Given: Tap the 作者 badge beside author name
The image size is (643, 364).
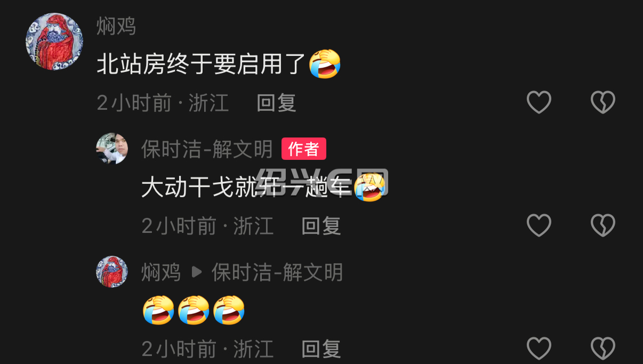Looking at the screenshot, I should click(x=304, y=149).
